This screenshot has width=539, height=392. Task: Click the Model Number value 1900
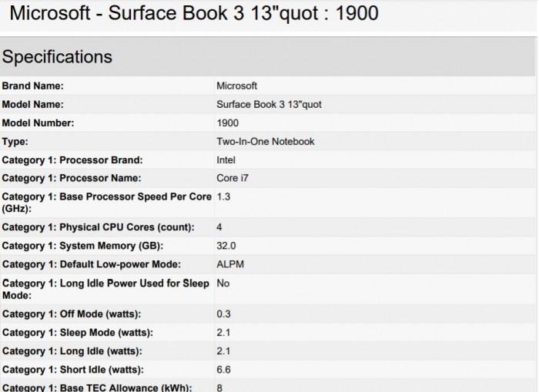coord(228,123)
